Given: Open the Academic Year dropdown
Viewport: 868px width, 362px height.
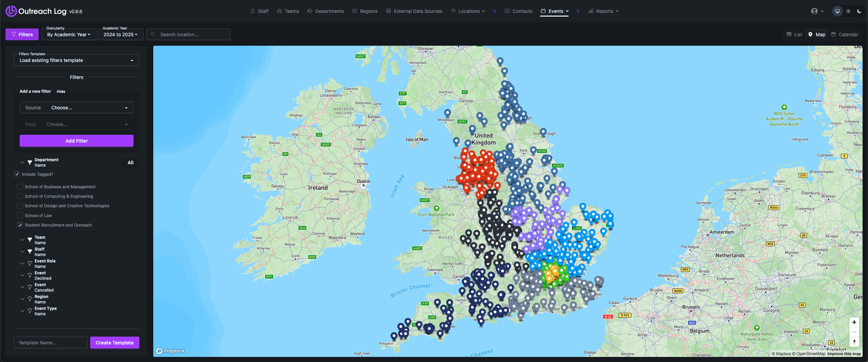Looking at the screenshot, I should click(120, 35).
